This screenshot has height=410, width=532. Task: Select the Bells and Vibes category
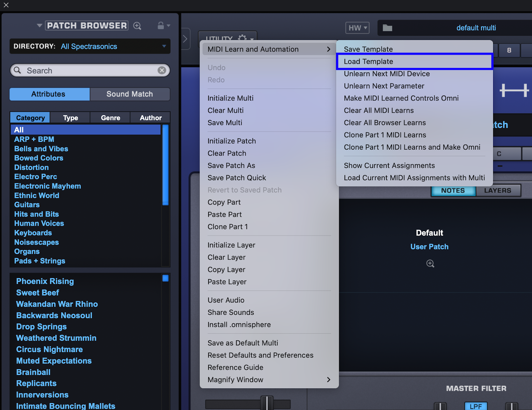point(86,149)
